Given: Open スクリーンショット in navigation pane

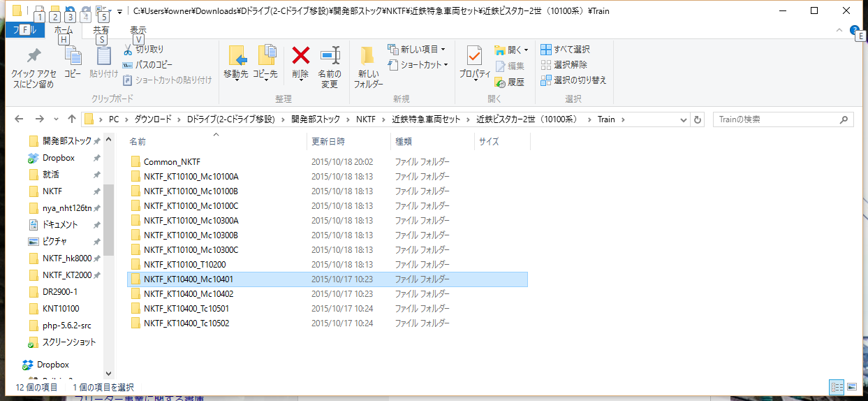Looking at the screenshot, I should (x=69, y=342).
